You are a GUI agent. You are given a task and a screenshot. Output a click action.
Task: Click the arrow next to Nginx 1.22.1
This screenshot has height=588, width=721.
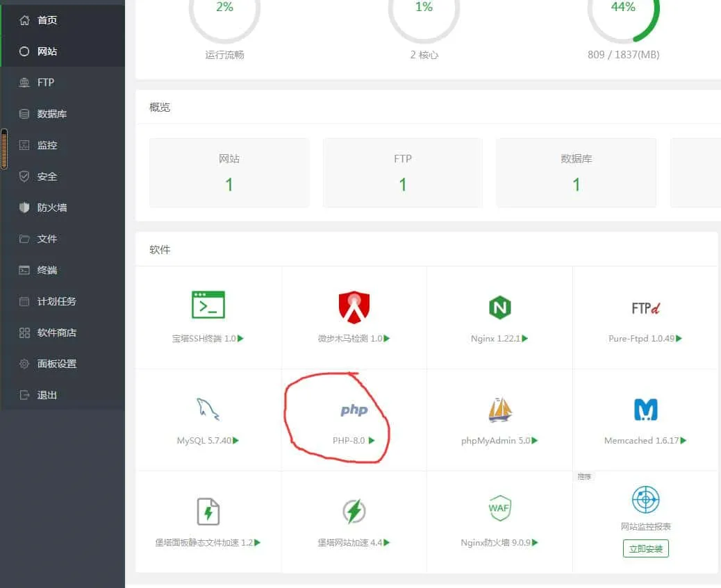(x=525, y=338)
